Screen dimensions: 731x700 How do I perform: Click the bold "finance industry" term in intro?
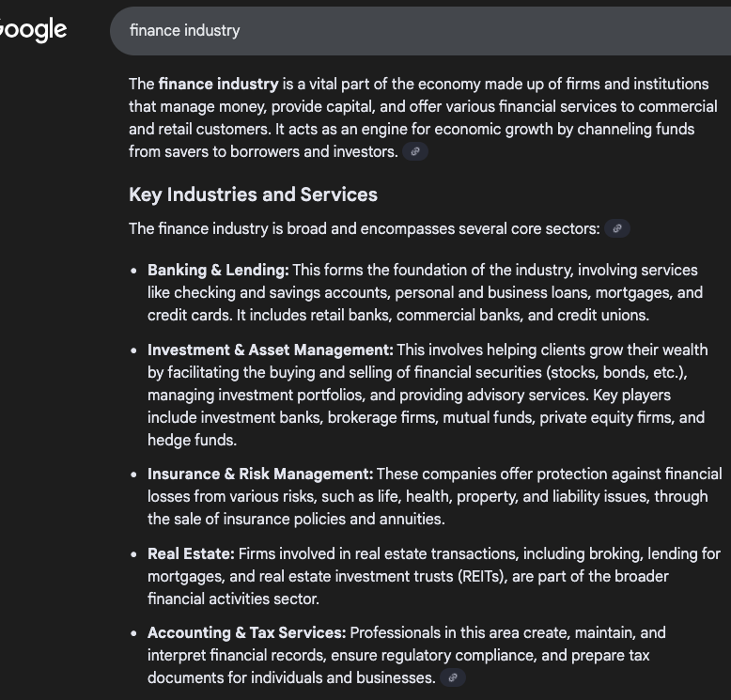click(218, 84)
